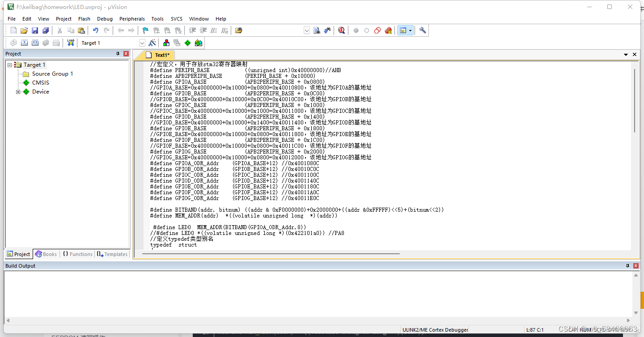Click the Kill all breakpoints icon
644x337 pixels.
[388, 30]
